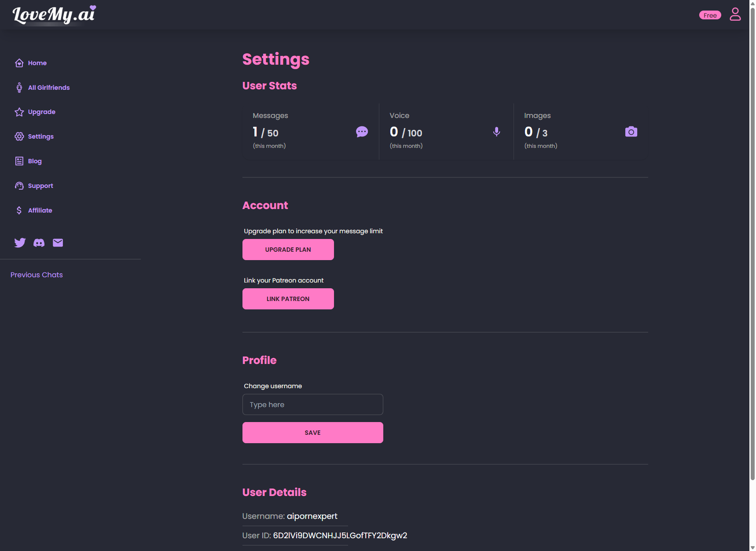Select the All Girlfriends sidebar icon
Viewport: 756px width, 551px height.
(19, 87)
